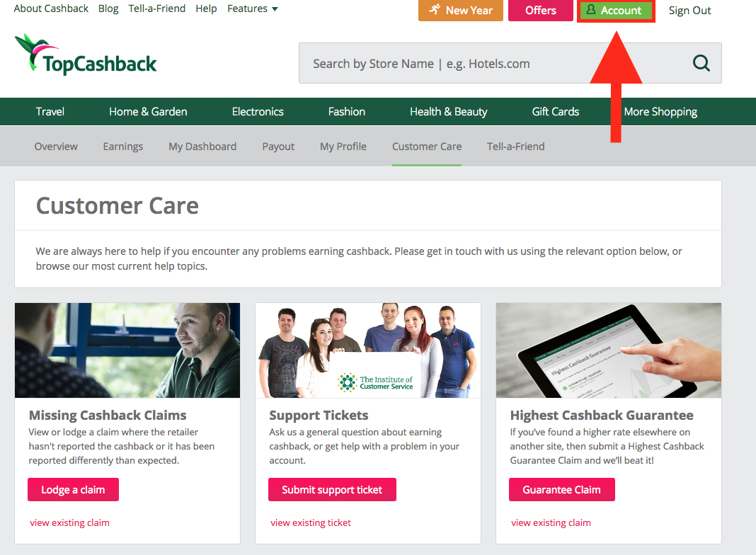Click the Institute of Customer Service logo
The image size is (756, 555).
(375, 382)
